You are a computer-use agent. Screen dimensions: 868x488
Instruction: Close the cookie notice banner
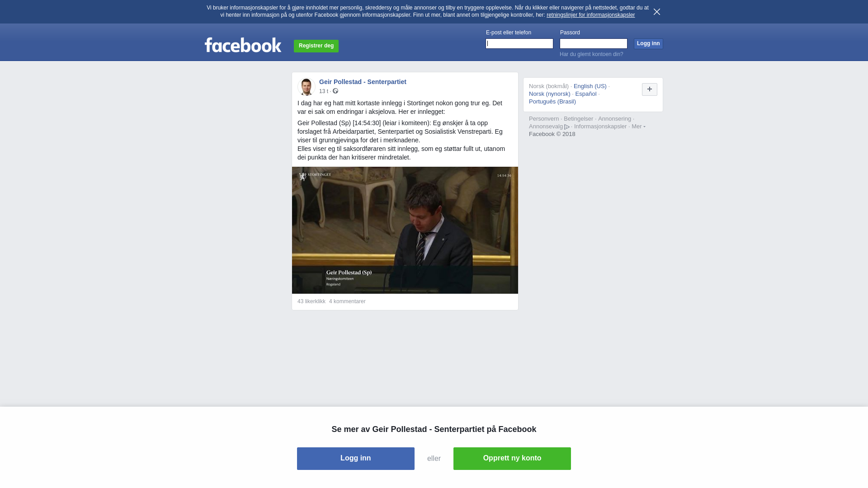(x=657, y=12)
